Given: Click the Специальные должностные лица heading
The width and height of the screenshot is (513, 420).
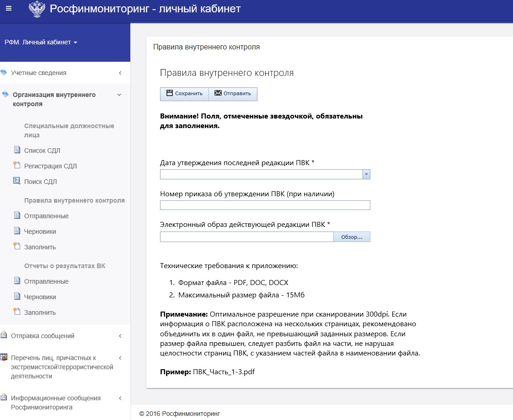Looking at the screenshot, I should click(x=69, y=130).
